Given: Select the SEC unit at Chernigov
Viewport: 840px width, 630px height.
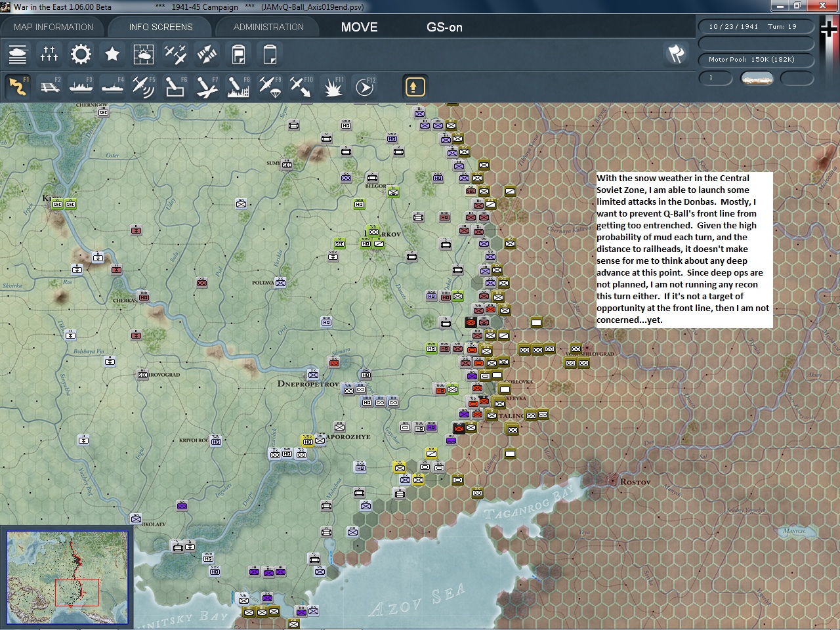Looking at the screenshot, I should [x=103, y=113].
